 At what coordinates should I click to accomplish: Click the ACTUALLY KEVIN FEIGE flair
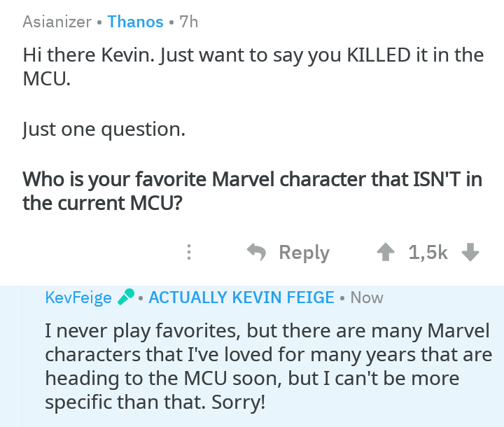pos(241,297)
